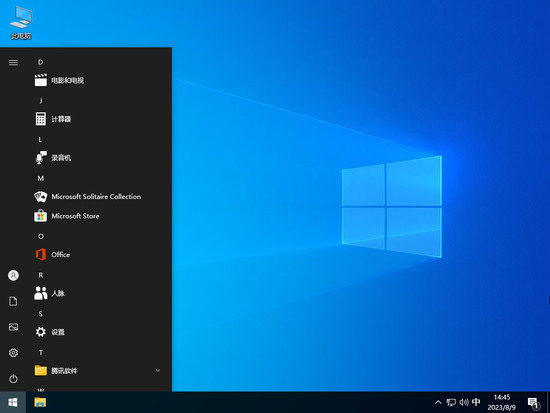Click the letter R section header
The width and height of the screenshot is (550, 413).
(x=41, y=275)
